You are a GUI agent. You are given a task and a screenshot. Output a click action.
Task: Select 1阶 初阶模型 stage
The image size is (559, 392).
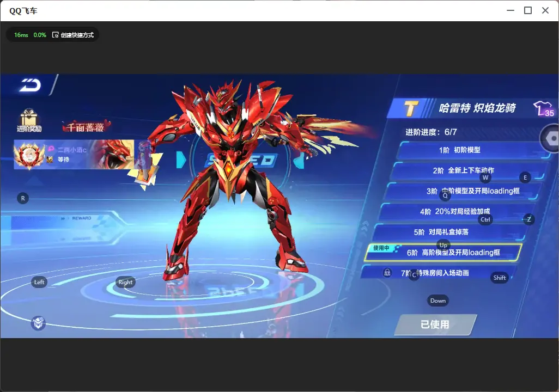[x=474, y=150]
